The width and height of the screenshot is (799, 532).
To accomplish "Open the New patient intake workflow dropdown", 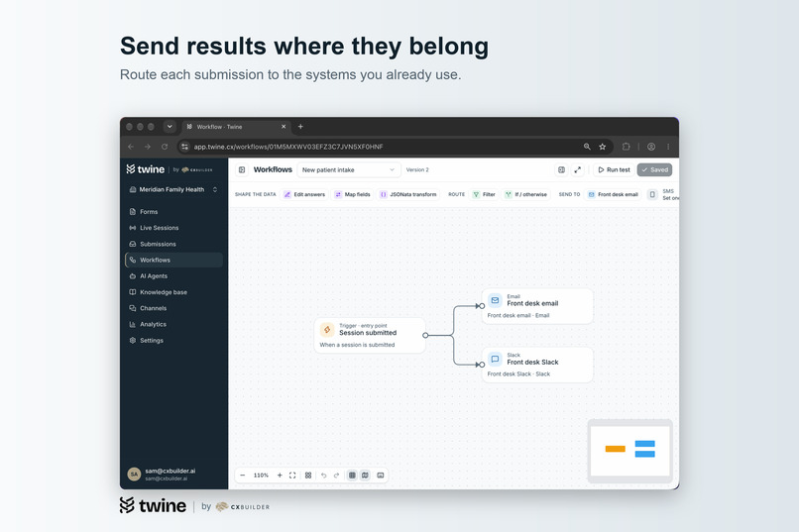I will pyautogui.click(x=349, y=170).
